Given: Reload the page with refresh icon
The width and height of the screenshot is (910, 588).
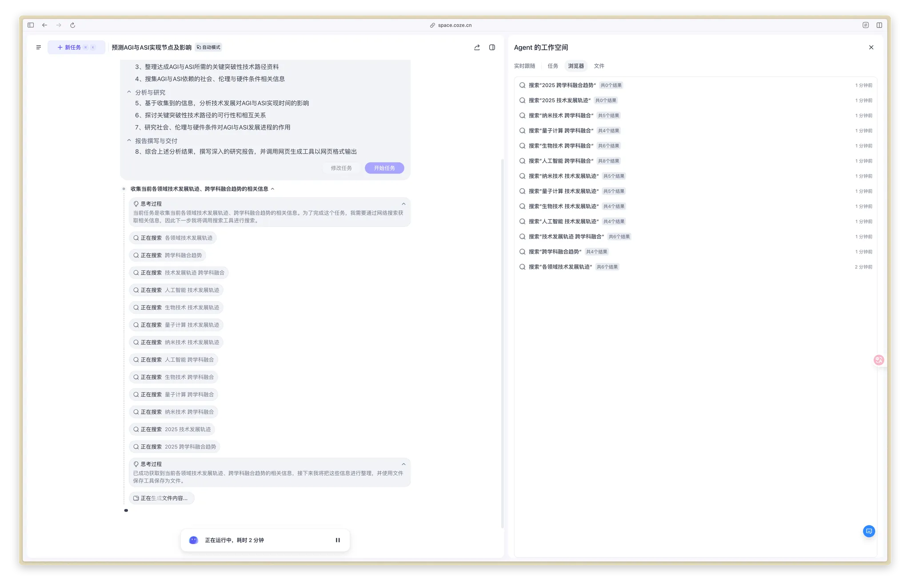Looking at the screenshot, I should (73, 25).
